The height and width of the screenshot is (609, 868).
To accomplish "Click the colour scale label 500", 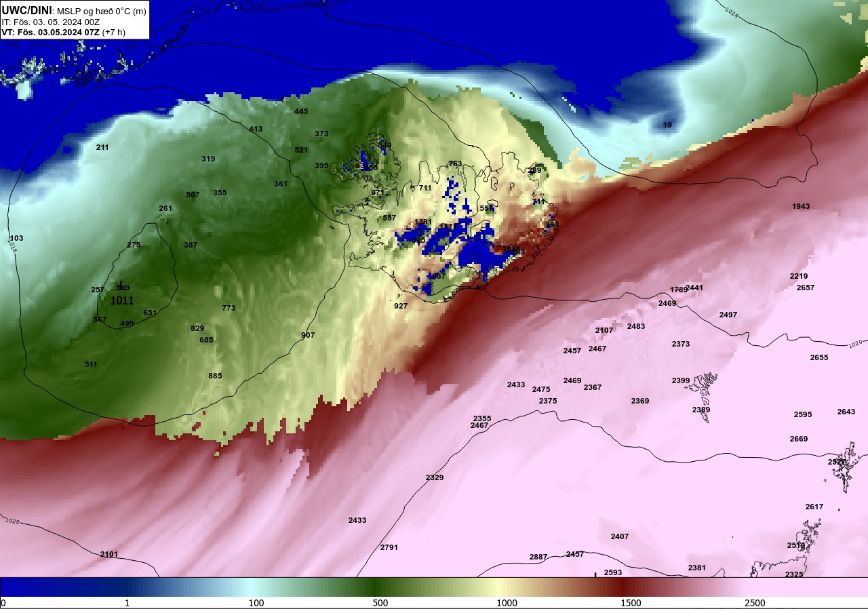I will (x=380, y=603).
